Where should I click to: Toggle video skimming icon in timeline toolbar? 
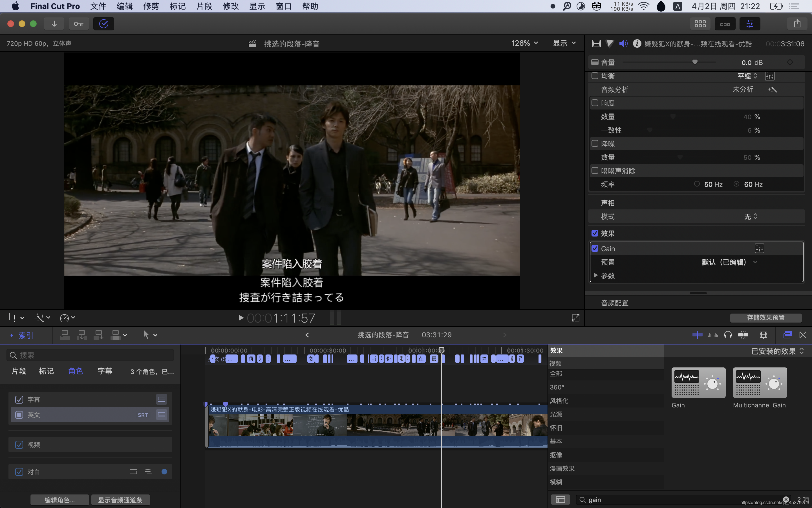697,335
